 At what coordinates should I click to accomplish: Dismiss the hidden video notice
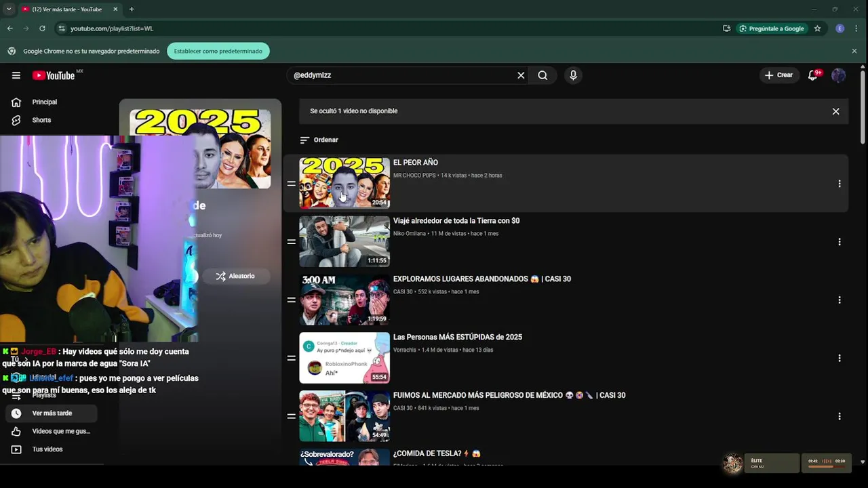(835, 111)
